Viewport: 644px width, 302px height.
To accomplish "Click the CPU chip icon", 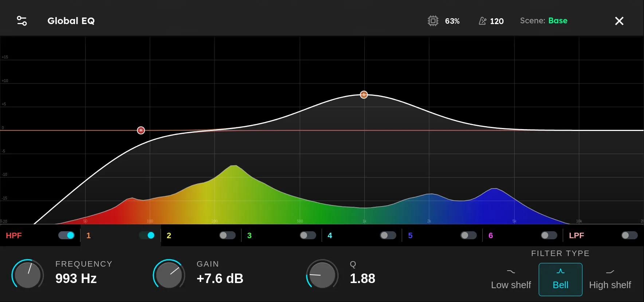I will point(433,21).
